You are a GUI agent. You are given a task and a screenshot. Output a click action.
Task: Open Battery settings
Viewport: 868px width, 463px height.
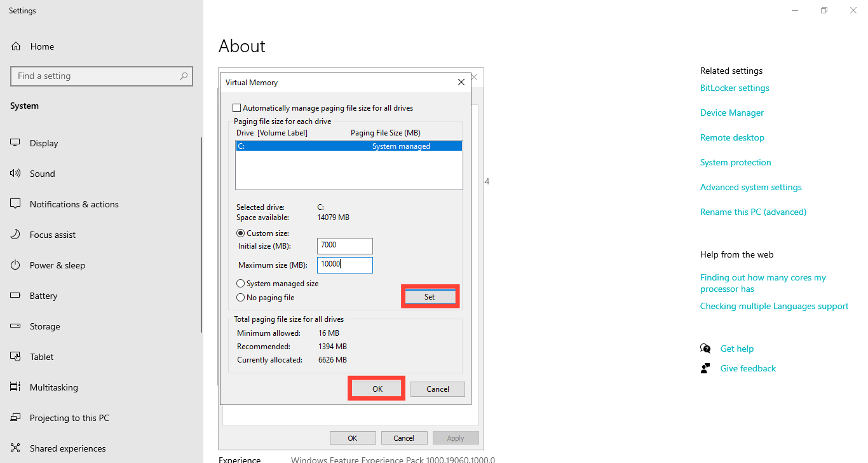pos(46,295)
